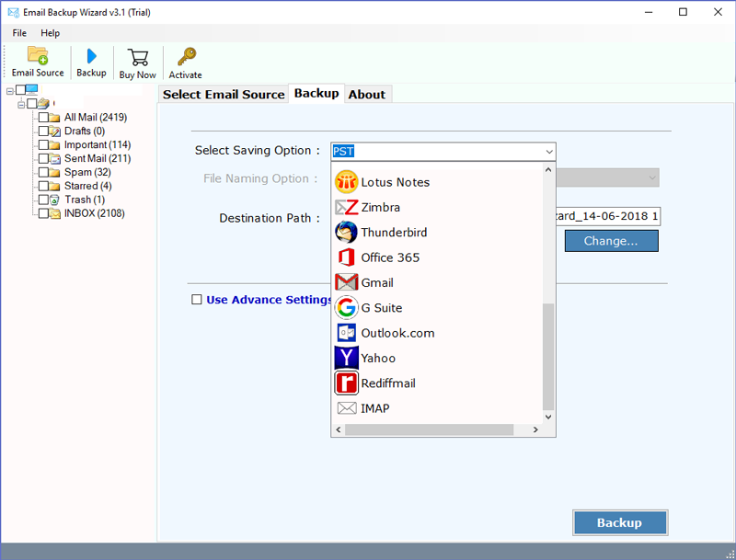Viewport: 736px width, 560px height.
Task: Check the Trash (1) checkbox
Action: [x=43, y=200]
